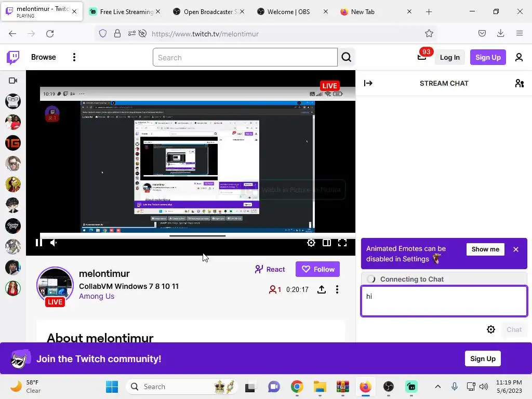Bookmark this page with the star
Viewport: 532px width, 399px height.
click(429, 33)
